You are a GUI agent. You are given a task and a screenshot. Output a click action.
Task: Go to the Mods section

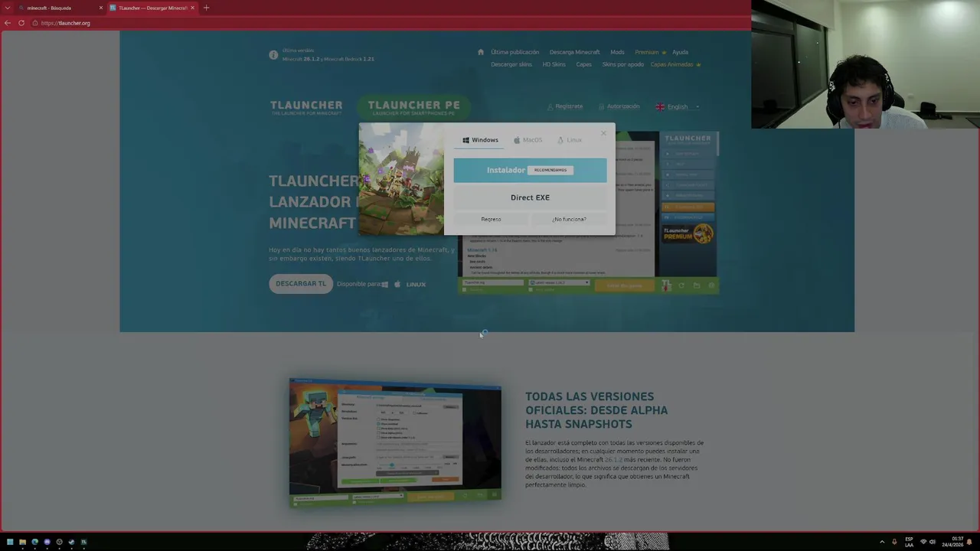[x=617, y=52]
